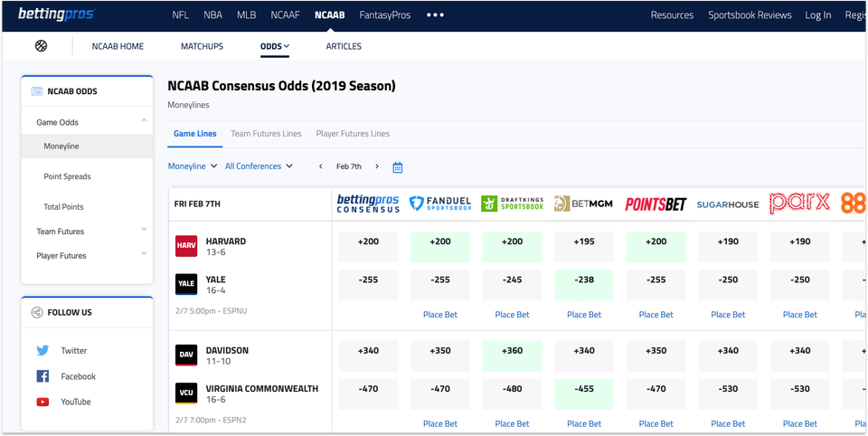Open the ODDS dropdown in sub-navigation
Viewport: 868px width, 436px height.
(x=275, y=46)
